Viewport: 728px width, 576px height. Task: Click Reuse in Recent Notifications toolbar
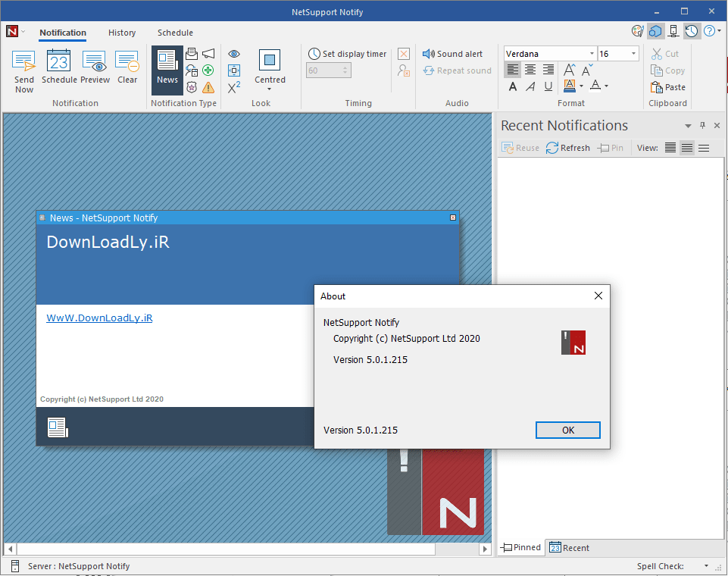(520, 148)
